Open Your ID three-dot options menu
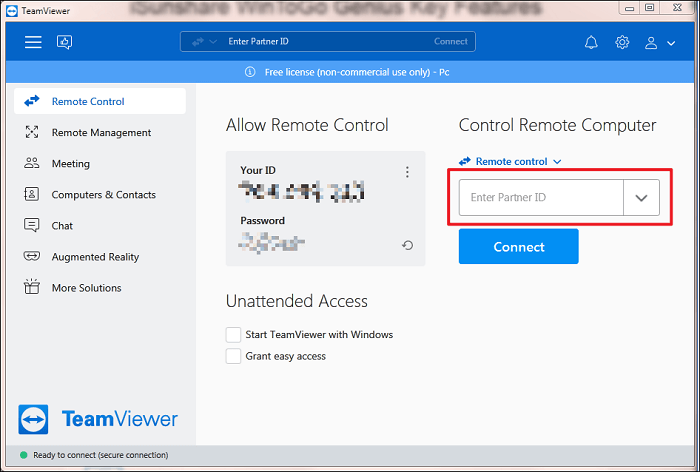Image resolution: width=700 pixels, height=472 pixels. click(x=407, y=172)
